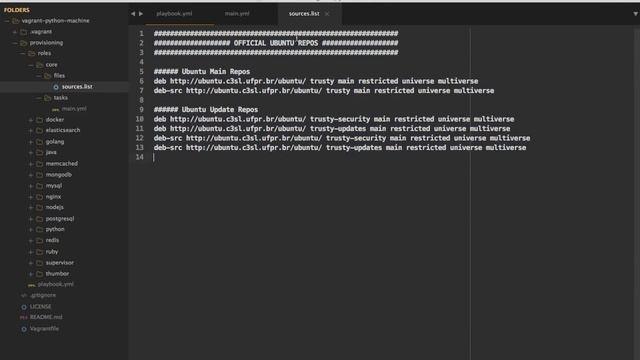
Task: Click the README.md markdown icon
Action: pos(24,317)
